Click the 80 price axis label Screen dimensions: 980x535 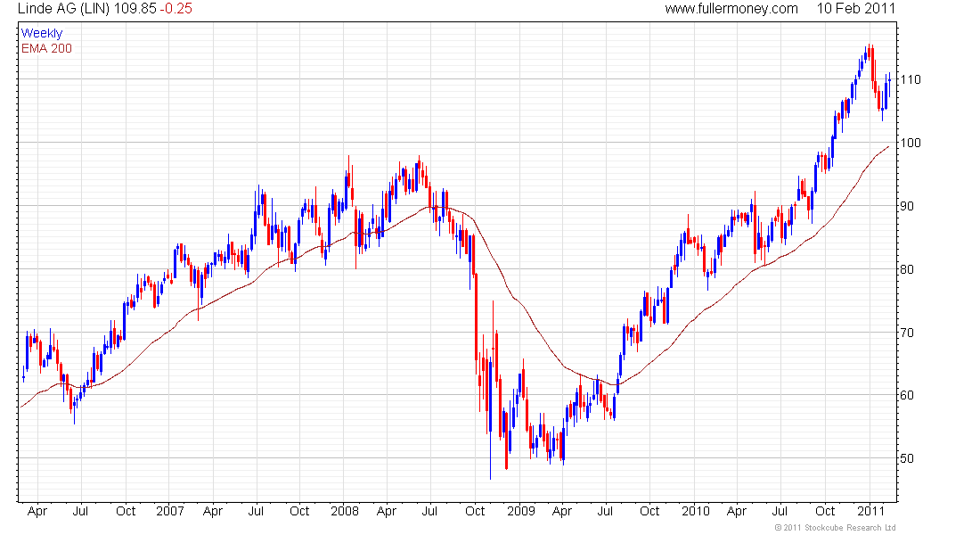[907, 269]
